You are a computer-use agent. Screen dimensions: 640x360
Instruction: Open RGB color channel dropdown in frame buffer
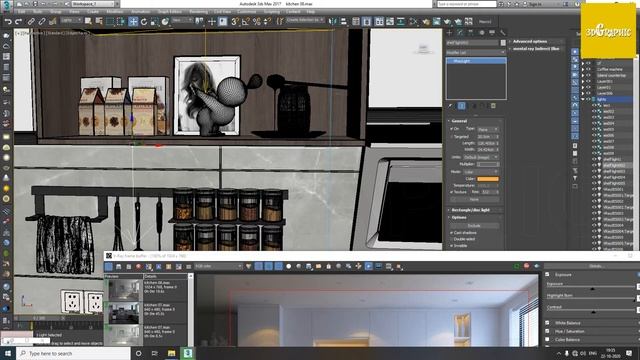pos(218,267)
